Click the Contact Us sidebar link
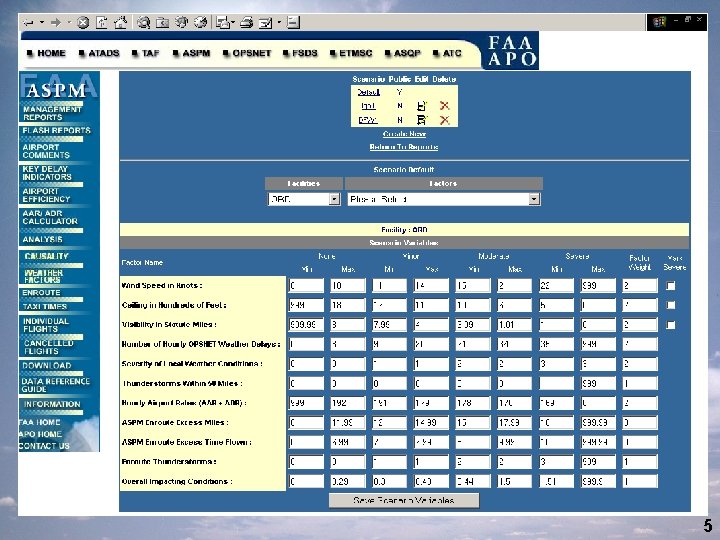Screen dimensions: 720x540 (x=44, y=446)
